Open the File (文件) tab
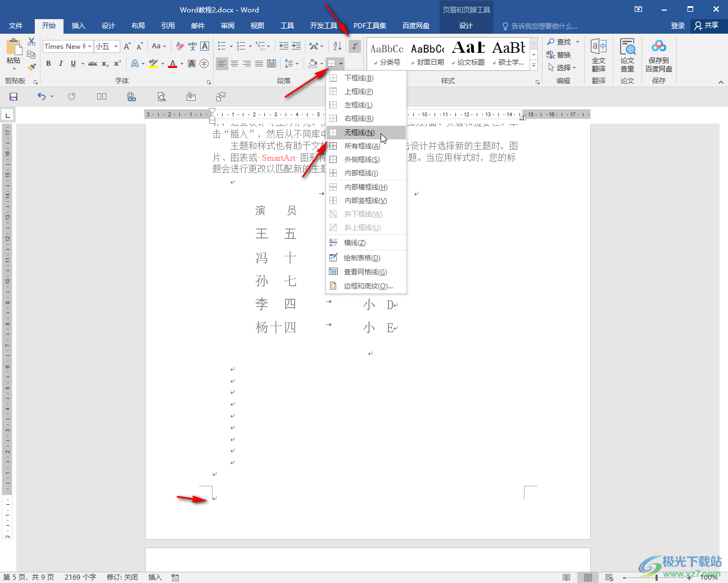 (x=16, y=26)
